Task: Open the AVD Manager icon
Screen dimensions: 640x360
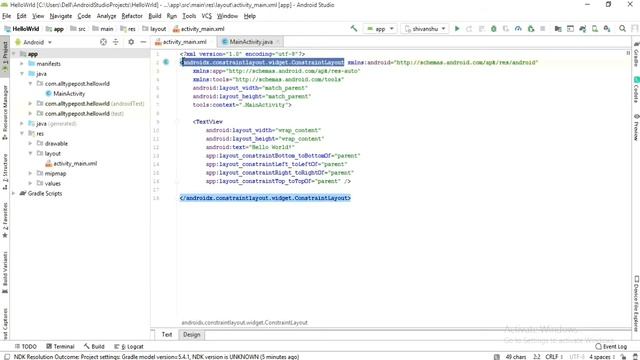Action: [x=595, y=29]
